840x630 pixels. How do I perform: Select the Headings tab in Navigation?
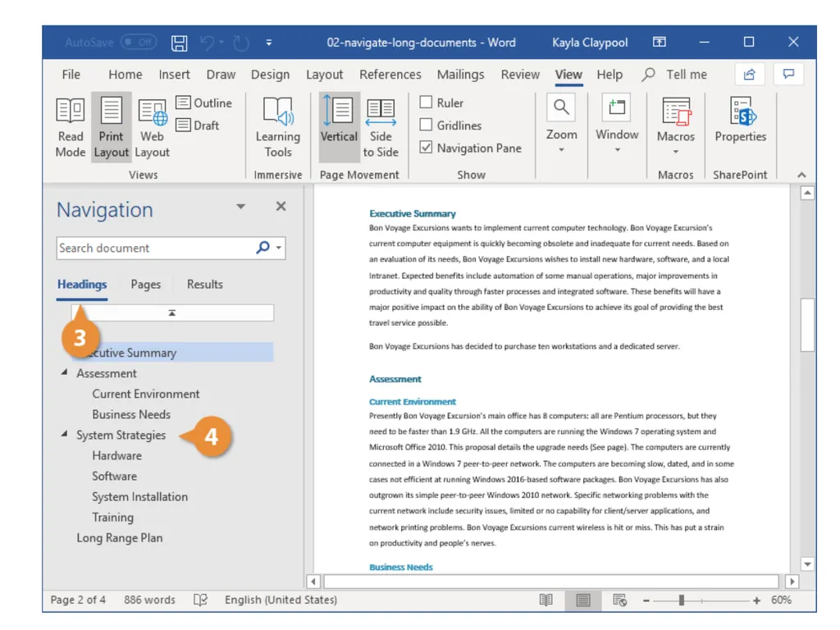[82, 285]
